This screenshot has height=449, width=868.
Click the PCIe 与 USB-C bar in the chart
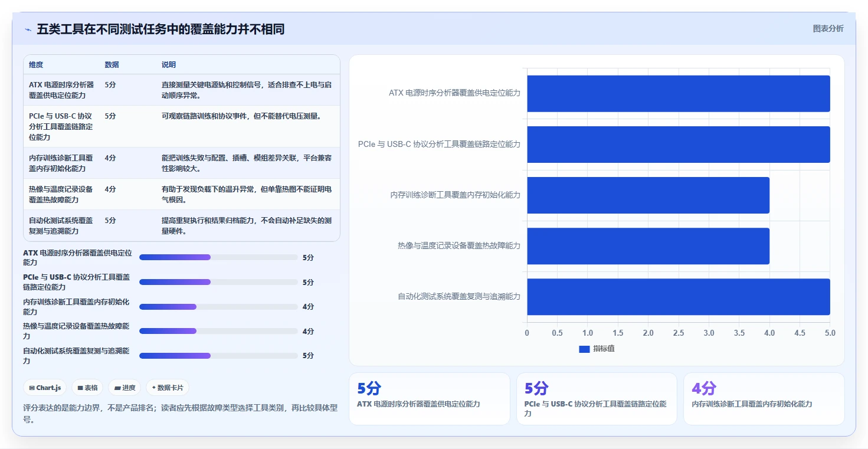(x=679, y=144)
